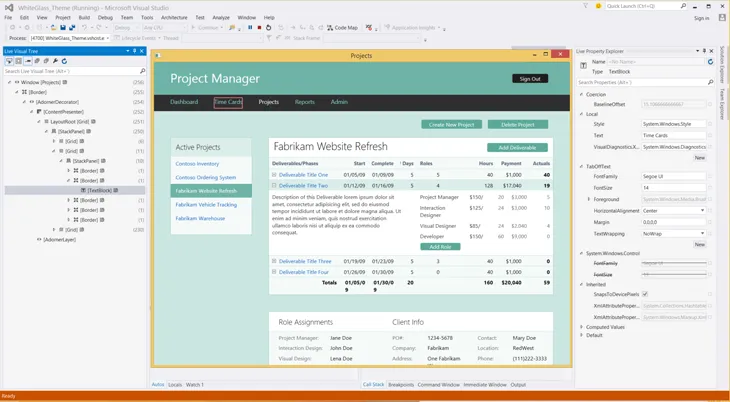
Task: Refresh the Live Visual Tree
Action: (64, 61)
